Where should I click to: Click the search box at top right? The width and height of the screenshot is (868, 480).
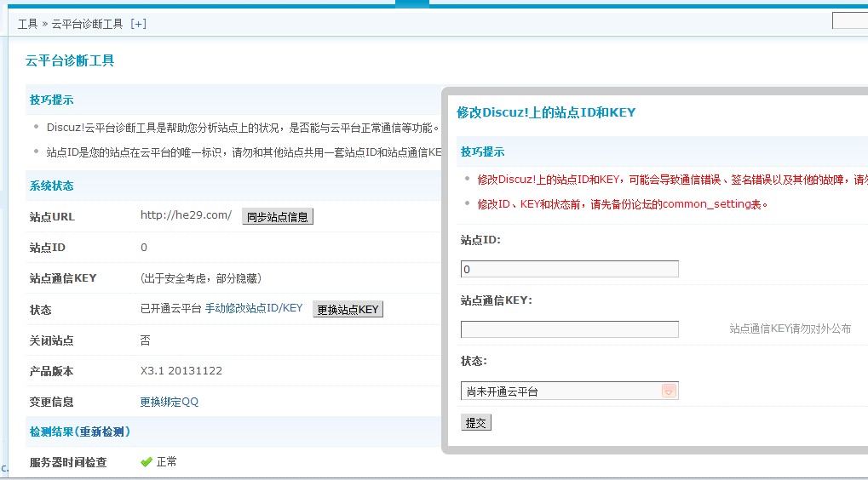[x=850, y=20]
